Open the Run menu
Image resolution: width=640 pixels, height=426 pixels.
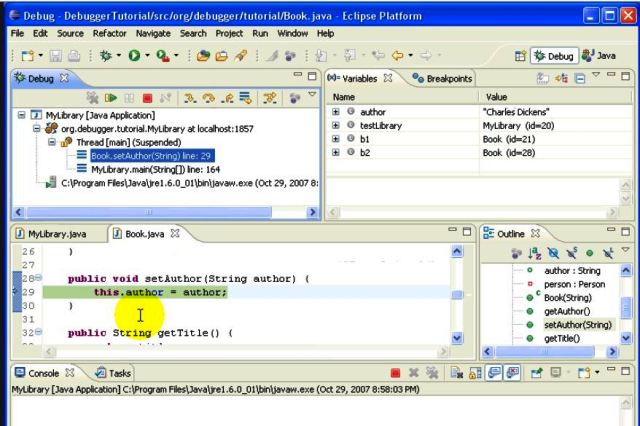point(260,33)
